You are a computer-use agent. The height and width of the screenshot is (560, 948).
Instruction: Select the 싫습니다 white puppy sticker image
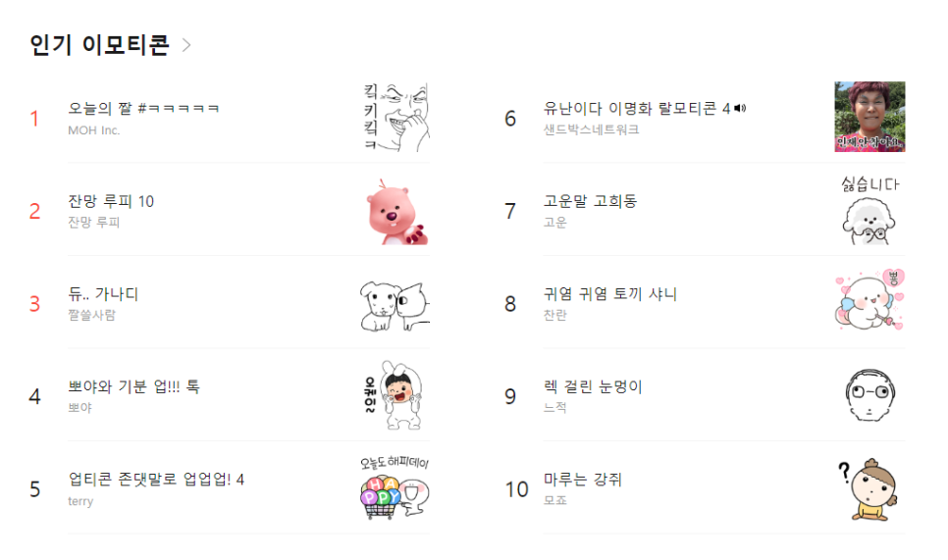[x=869, y=210]
